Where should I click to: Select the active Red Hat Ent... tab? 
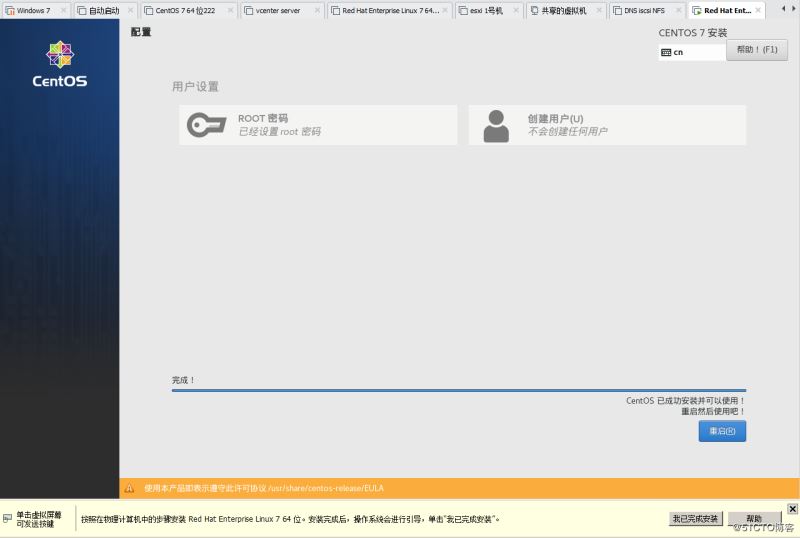(727, 10)
